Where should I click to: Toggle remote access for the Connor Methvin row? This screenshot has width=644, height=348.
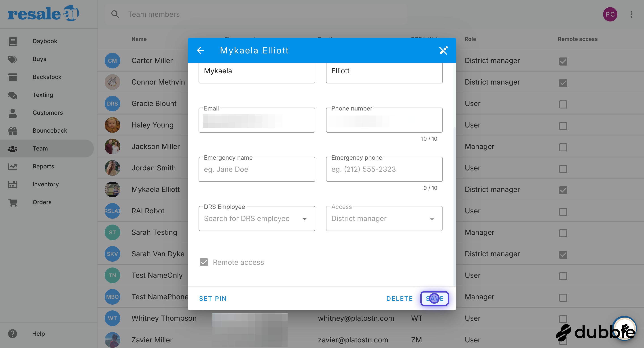563,83
